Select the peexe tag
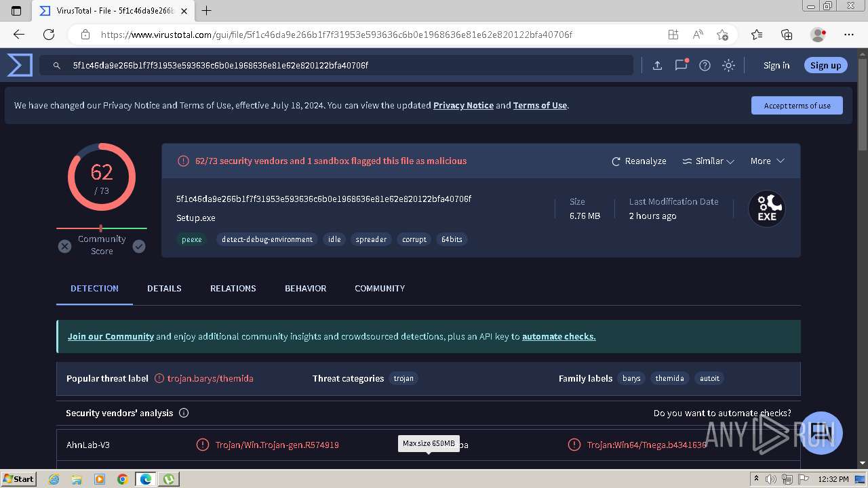868x488 pixels. tap(192, 239)
